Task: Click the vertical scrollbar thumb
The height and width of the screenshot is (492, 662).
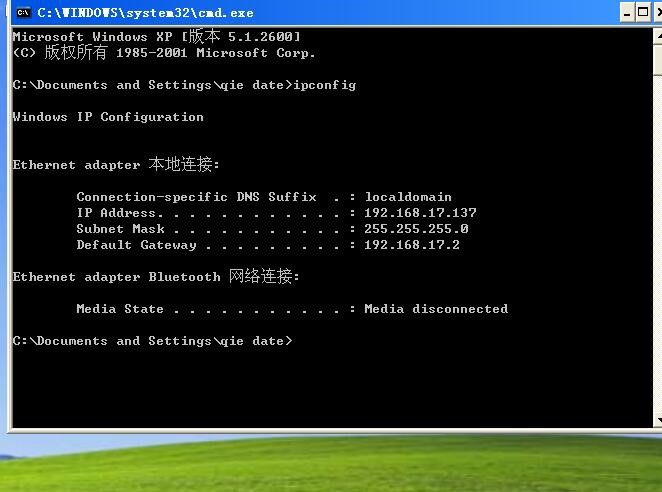Action: pos(658,60)
